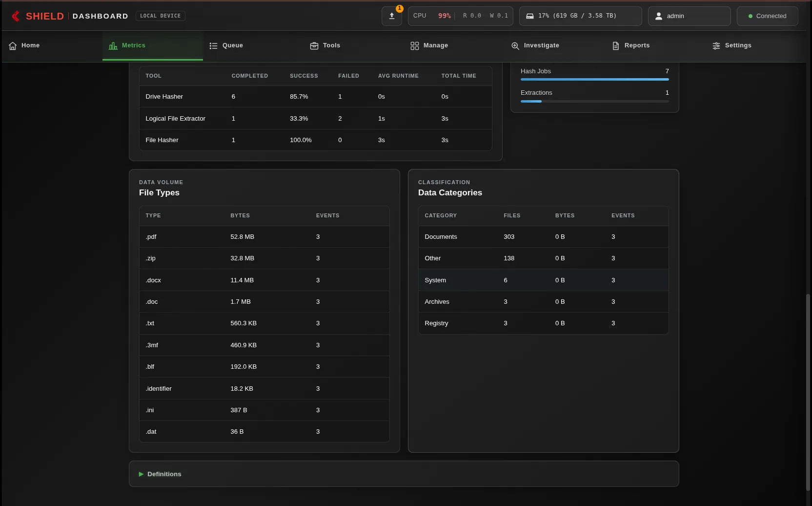Click the .pdf file type row

(264, 236)
